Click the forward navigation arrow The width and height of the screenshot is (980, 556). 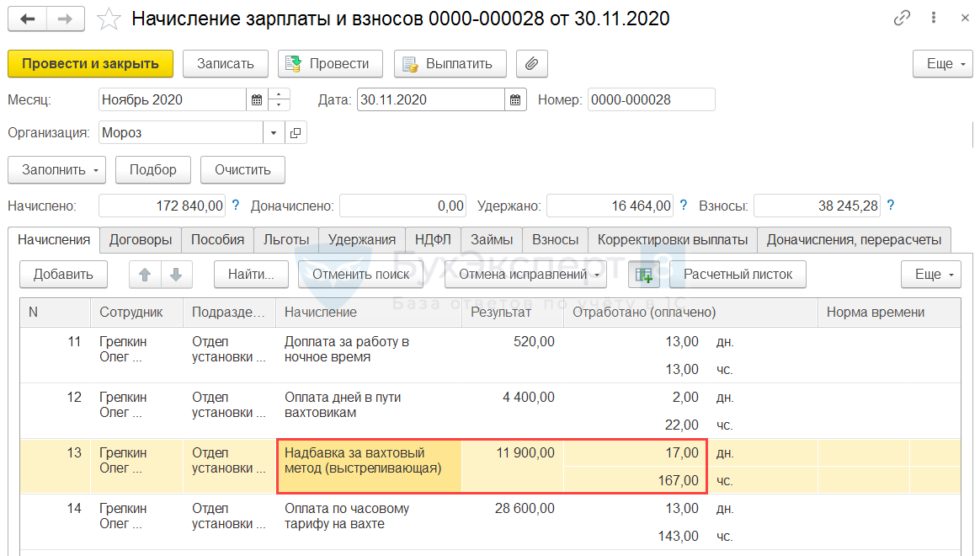65,19
